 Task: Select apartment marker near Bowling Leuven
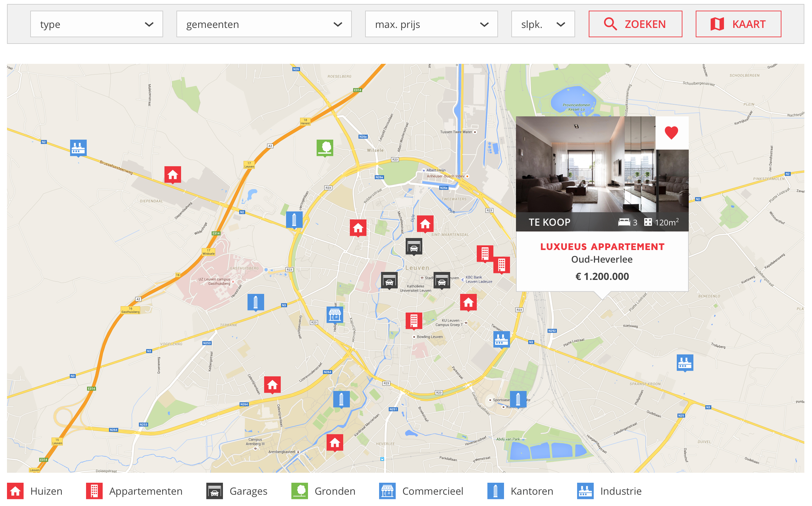point(414,321)
